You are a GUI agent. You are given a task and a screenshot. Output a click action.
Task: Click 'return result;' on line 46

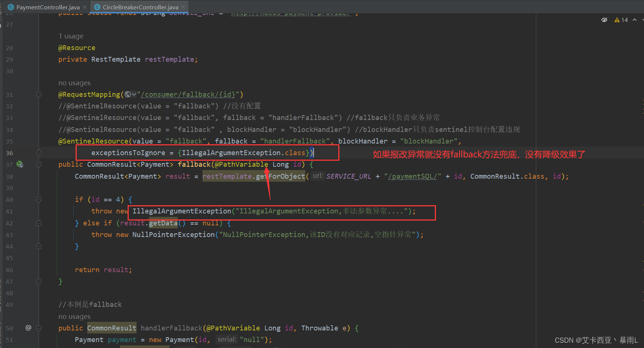click(103, 270)
